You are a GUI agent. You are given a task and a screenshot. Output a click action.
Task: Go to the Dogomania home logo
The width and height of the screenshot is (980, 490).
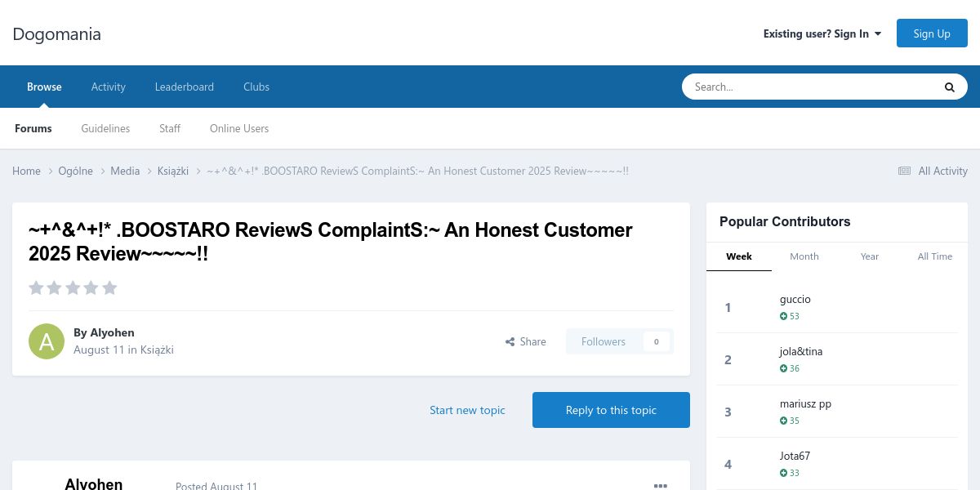pos(57,33)
